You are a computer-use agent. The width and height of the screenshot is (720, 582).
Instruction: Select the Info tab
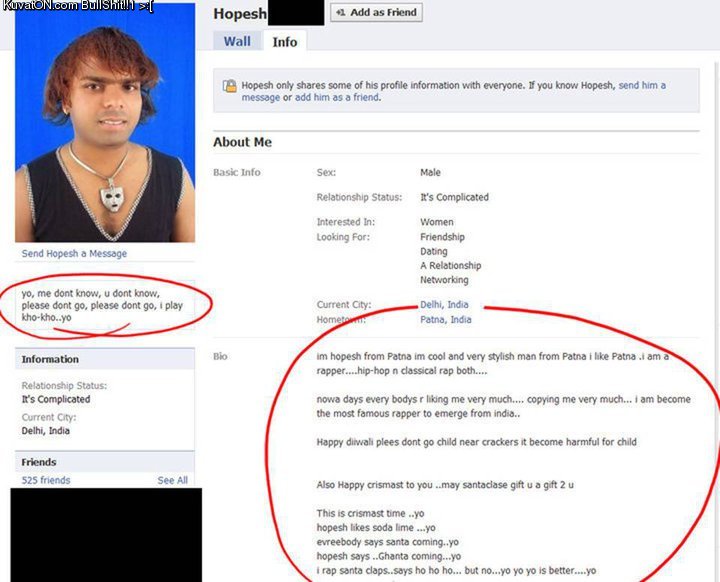tap(285, 42)
